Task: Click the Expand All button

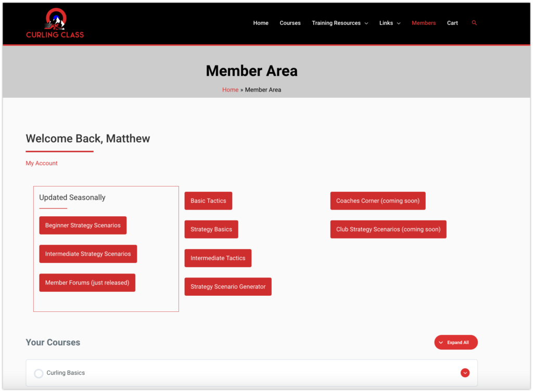Action: [x=456, y=343]
